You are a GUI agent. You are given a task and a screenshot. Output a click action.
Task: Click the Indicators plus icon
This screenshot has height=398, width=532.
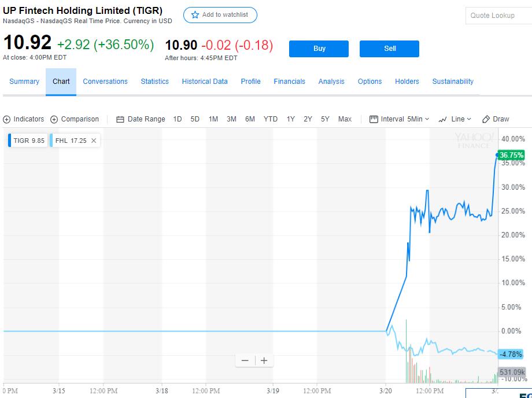6,119
